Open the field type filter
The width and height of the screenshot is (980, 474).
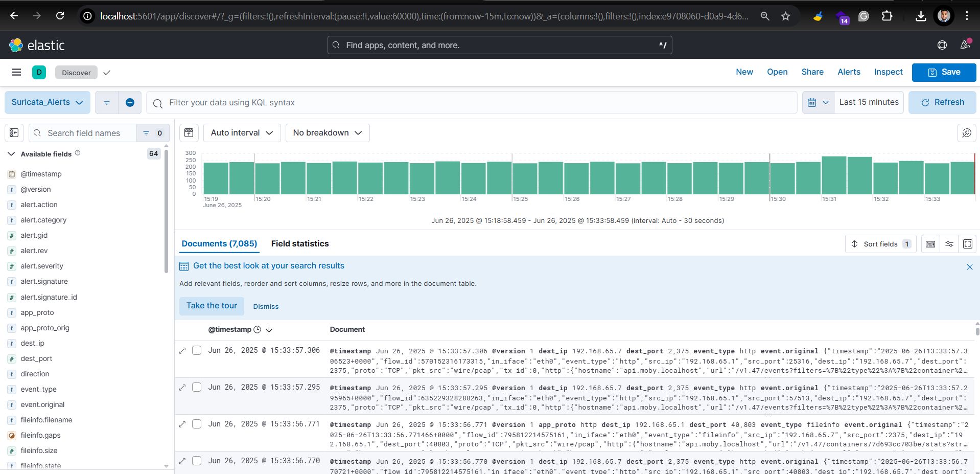point(153,133)
